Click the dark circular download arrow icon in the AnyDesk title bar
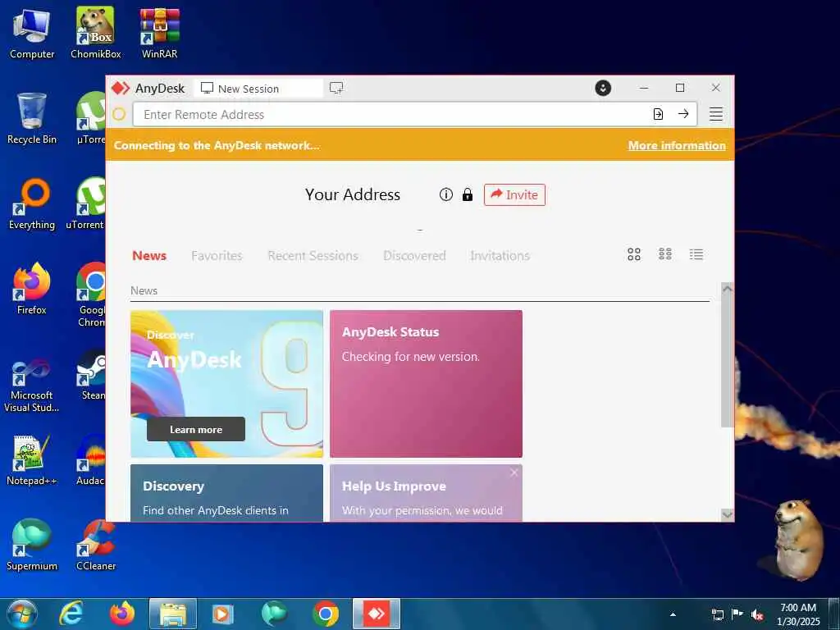Screen dimensions: 840x630 tap(603, 88)
